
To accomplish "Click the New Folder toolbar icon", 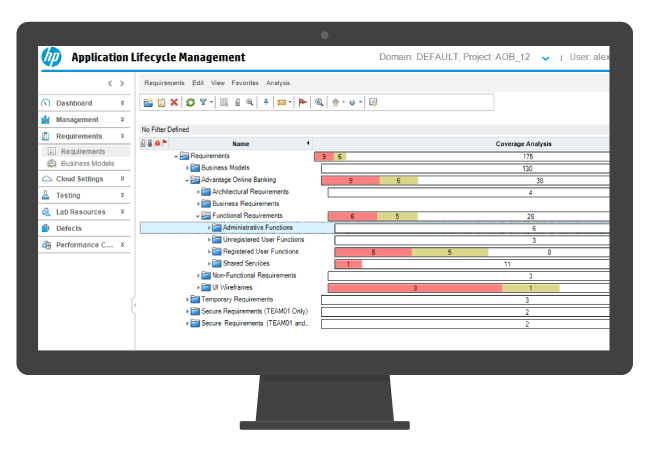I will 148,102.
